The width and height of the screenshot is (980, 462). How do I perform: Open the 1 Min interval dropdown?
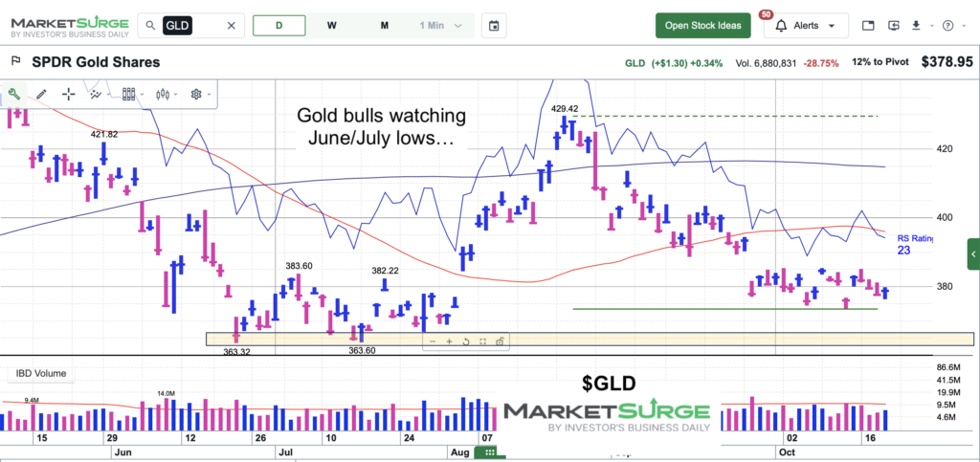click(440, 26)
